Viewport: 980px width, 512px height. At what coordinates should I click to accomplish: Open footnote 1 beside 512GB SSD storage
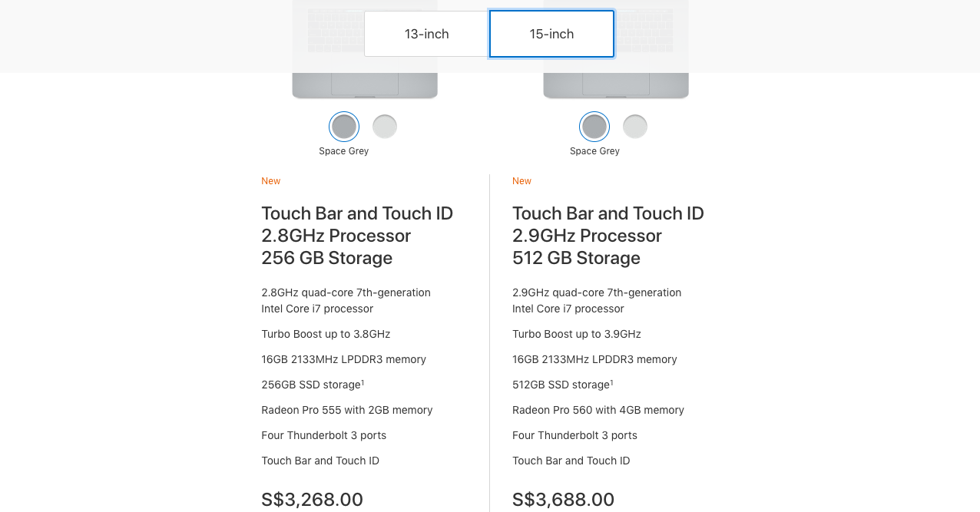(x=613, y=382)
